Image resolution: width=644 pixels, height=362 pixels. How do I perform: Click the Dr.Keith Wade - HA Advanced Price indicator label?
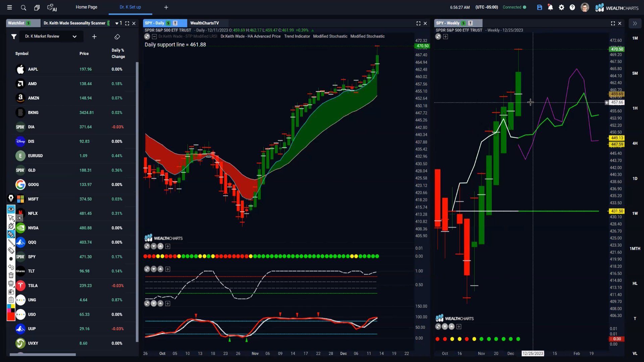tap(251, 37)
